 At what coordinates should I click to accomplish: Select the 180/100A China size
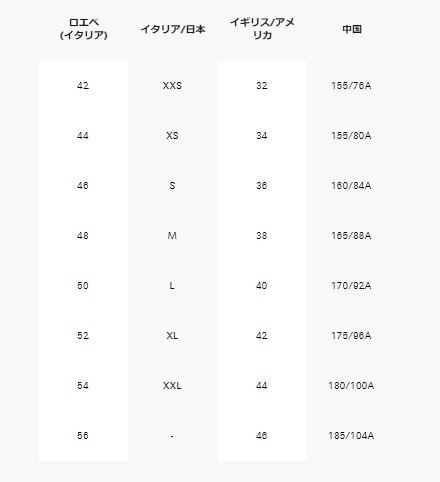tap(351, 386)
